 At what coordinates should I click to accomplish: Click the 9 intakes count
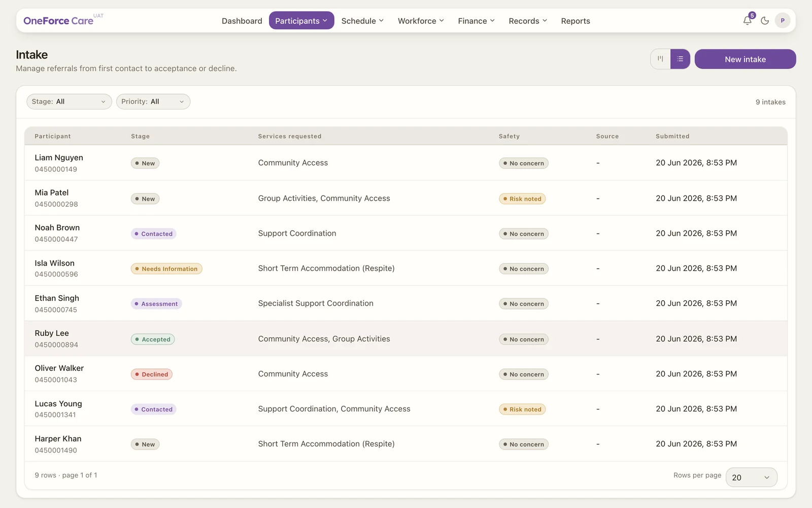[770, 102]
